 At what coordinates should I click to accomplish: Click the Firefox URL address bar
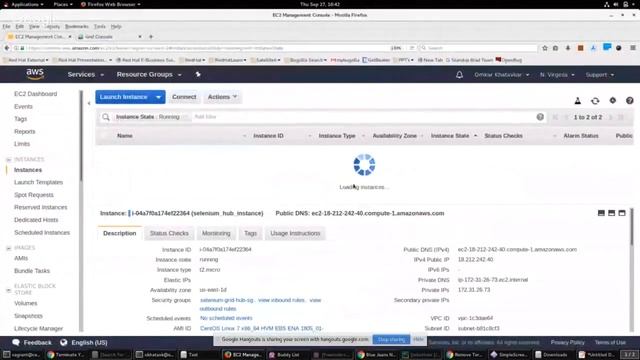[208, 48]
